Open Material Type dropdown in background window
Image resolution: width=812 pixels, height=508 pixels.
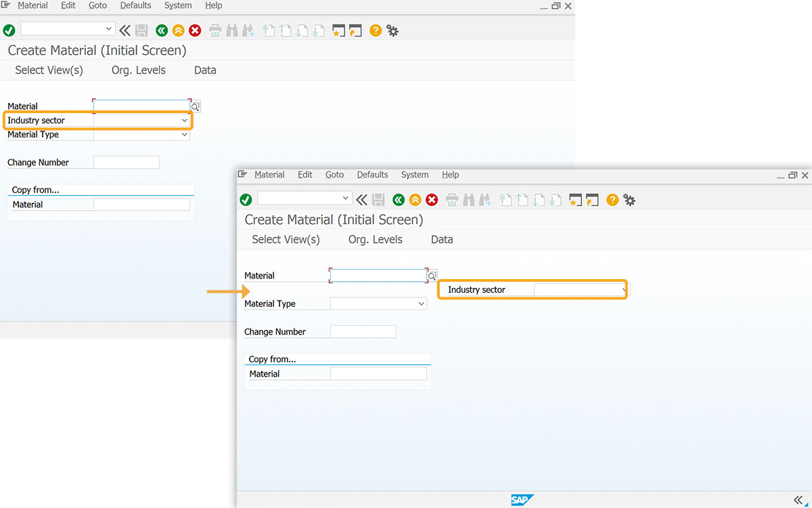184,135
